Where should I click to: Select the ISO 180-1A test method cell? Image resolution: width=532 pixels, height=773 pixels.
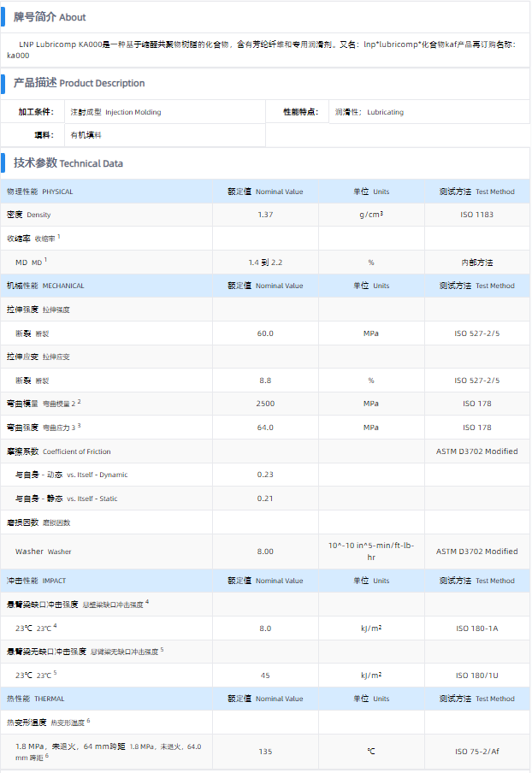(477, 628)
